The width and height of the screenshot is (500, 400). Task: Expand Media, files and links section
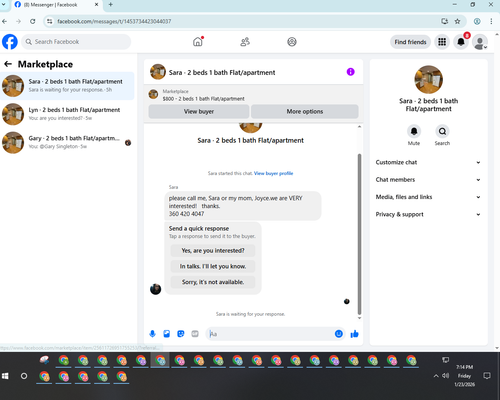tap(428, 197)
